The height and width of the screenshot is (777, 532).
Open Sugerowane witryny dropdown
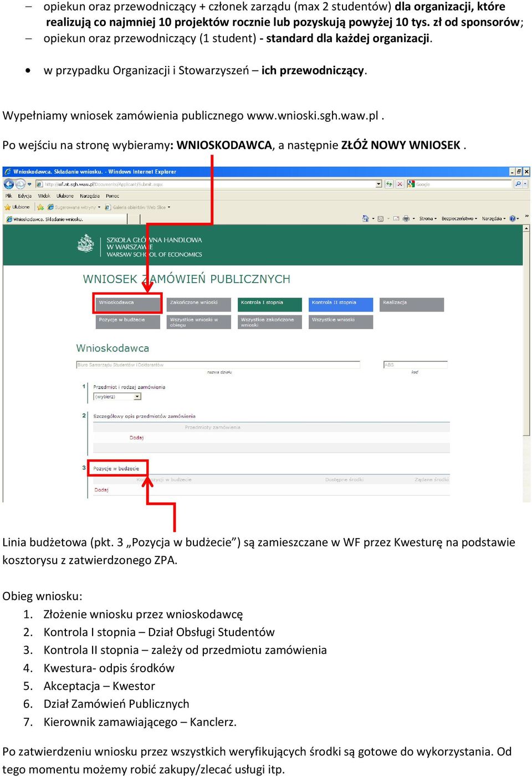tap(74, 207)
